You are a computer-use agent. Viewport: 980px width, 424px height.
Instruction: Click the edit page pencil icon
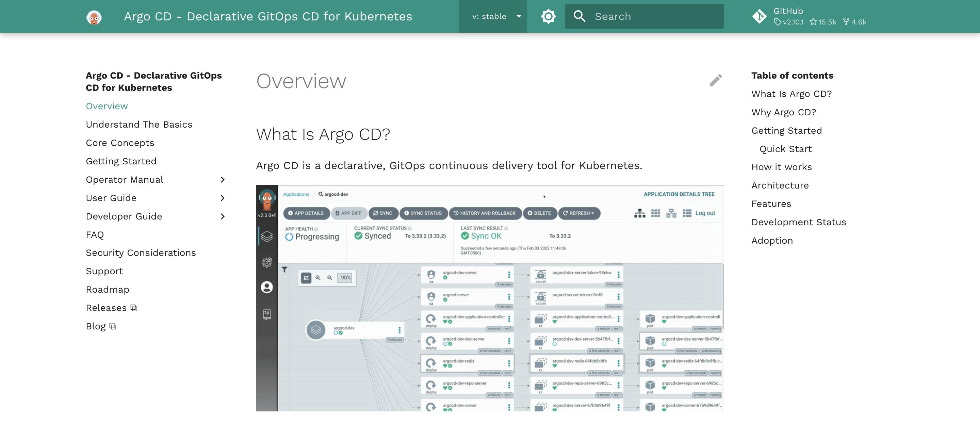coord(715,80)
